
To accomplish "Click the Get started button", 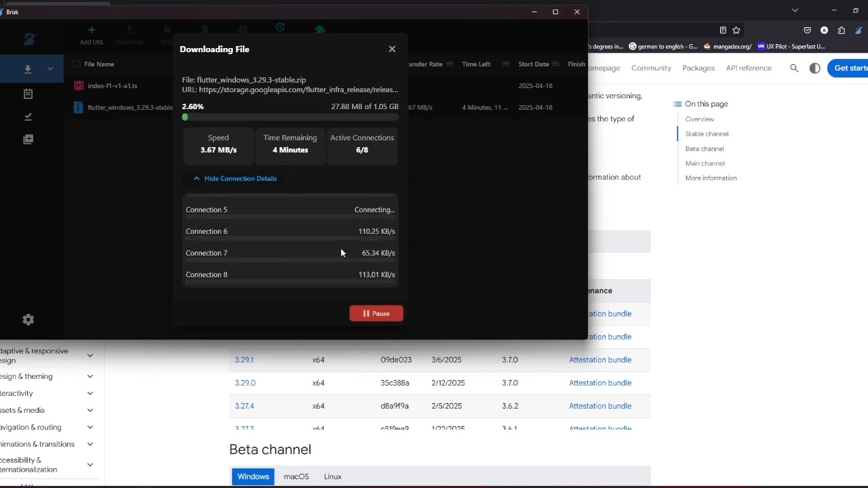I will (849, 68).
